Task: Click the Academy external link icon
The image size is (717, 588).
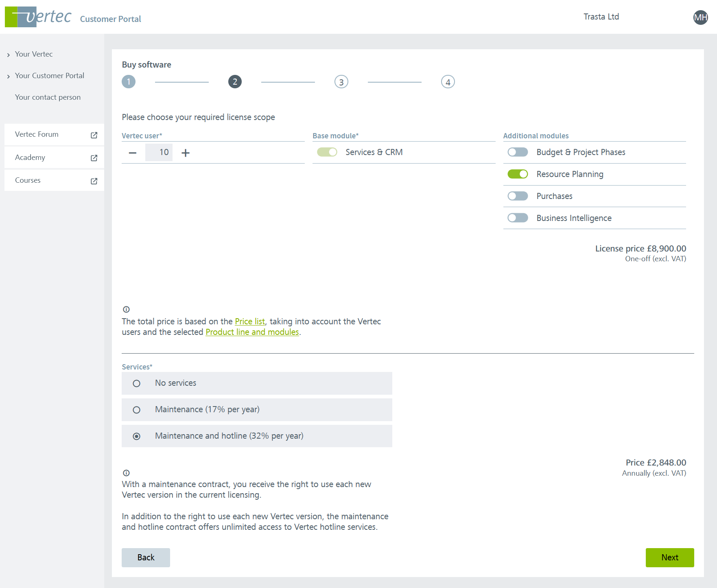Action: click(x=94, y=158)
